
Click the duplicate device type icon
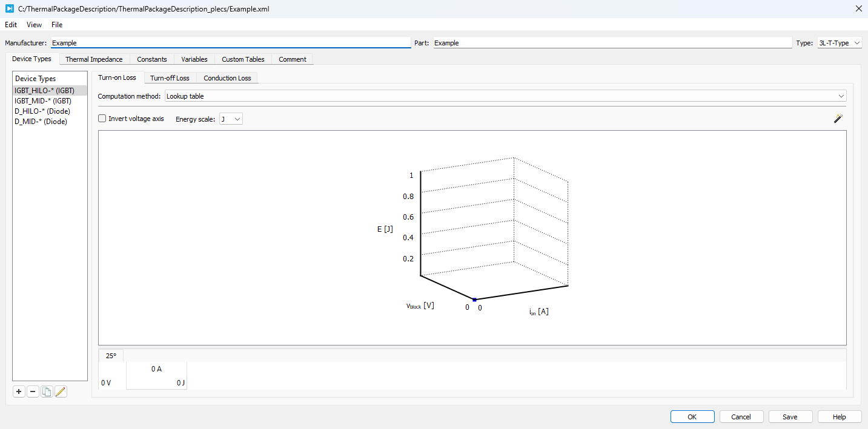click(46, 391)
